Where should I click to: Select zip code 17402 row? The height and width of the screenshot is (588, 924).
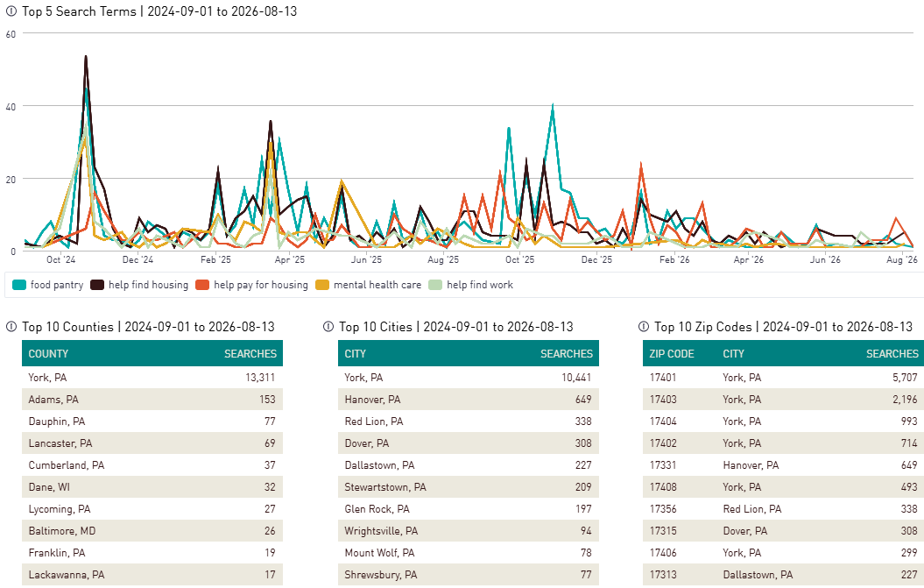tap(783, 443)
